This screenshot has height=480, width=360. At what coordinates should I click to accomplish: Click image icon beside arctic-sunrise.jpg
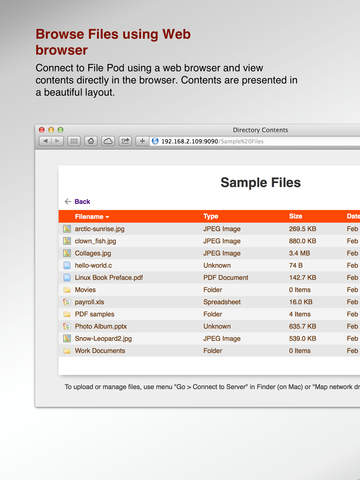coord(67,229)
